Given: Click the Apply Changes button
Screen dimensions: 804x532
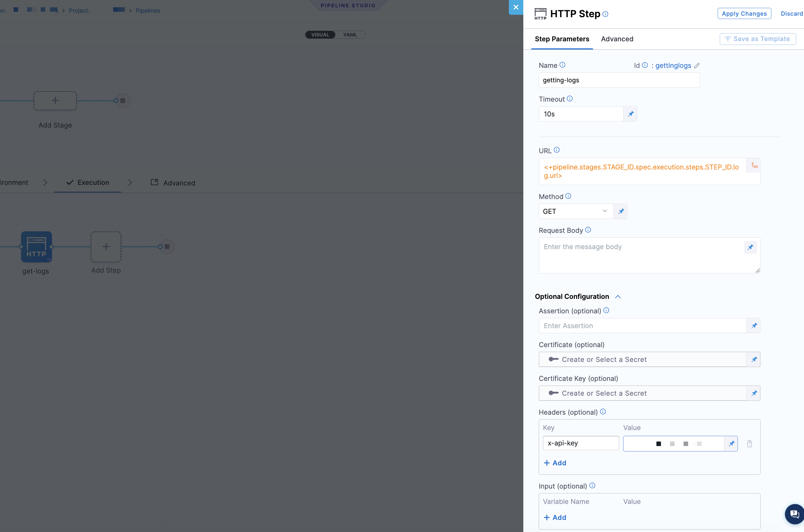Looking at the screenshot, I should click(x=744, y=14).
